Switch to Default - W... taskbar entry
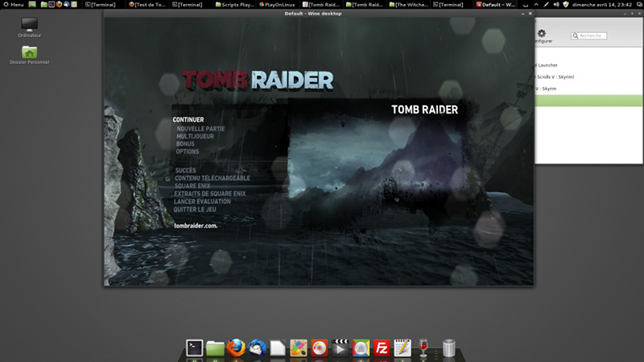The width and height of the screenshot is (644, 362). tap(495, 5)
